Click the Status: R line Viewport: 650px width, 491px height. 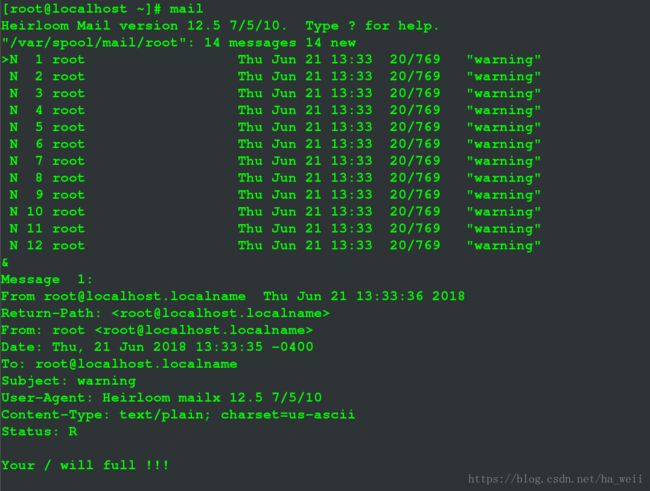click(39, 432)
